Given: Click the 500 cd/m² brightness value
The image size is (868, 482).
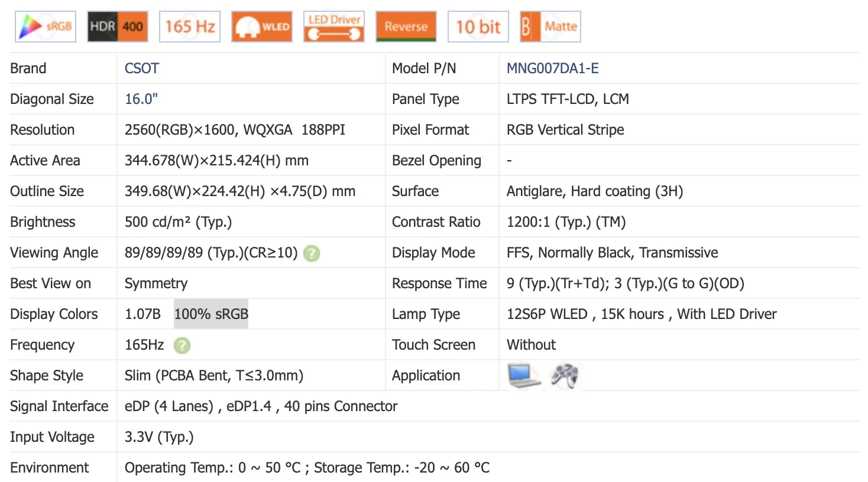Looking at the screenshot, I should click(178, 222).
